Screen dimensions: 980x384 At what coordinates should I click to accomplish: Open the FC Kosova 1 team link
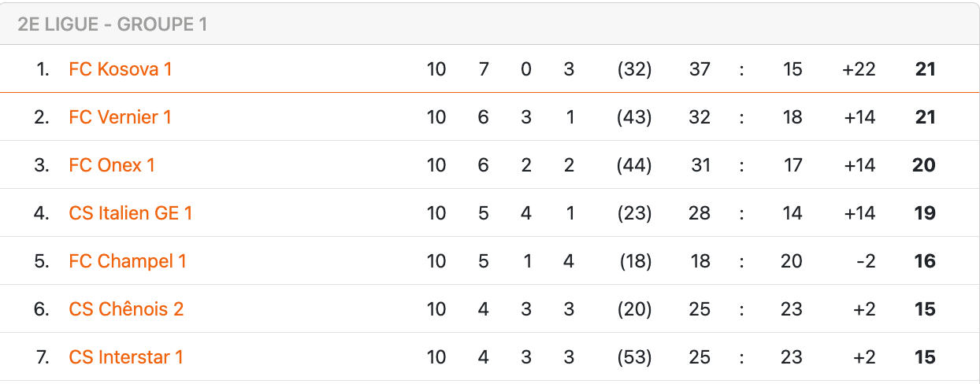tap(120, 69)
